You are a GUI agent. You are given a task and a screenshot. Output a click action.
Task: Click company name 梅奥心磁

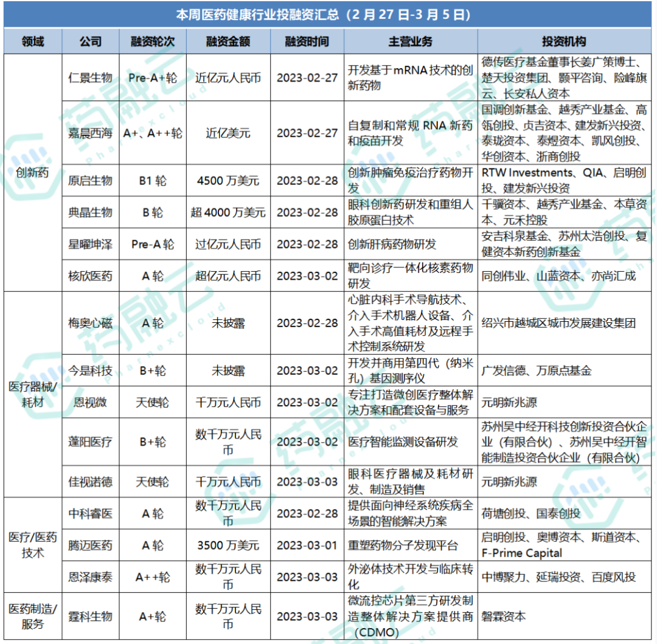tap(91, 323)
